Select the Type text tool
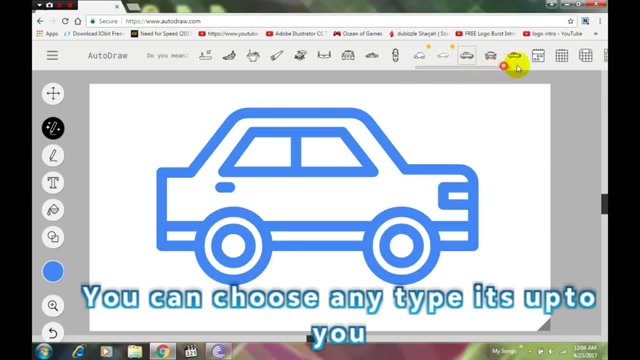Screen dimensions: 640x360 click(x=53, y=183)
